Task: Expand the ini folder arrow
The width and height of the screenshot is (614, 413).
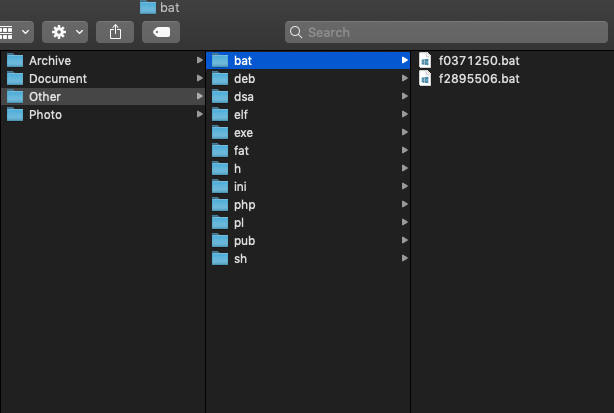Action: (405, 186)
